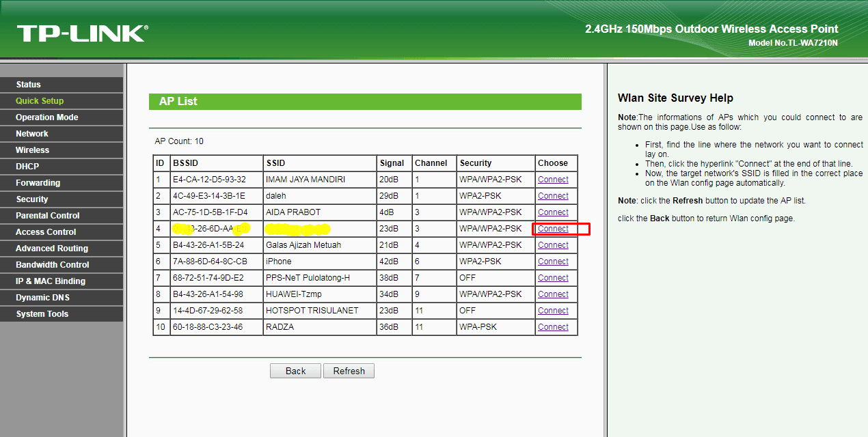Click the Signal column header

click(394, 163)
